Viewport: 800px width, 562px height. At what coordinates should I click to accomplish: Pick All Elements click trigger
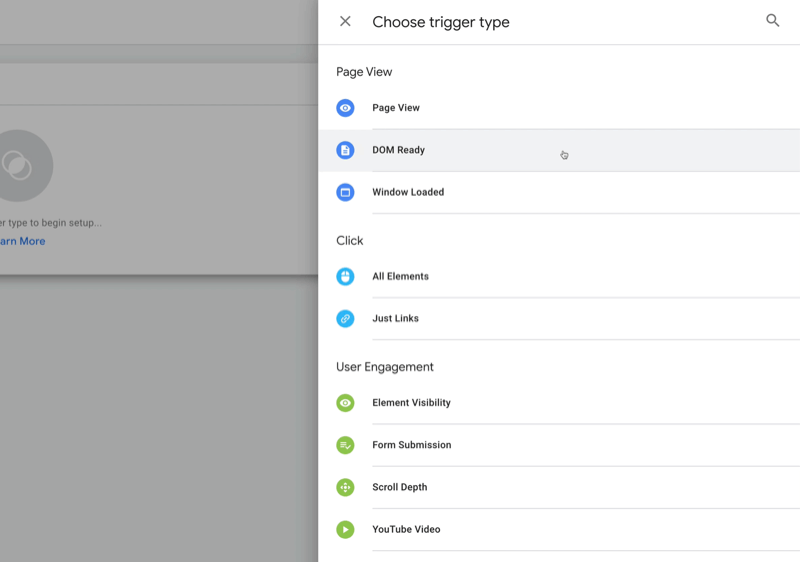click(x=400, y=277)
